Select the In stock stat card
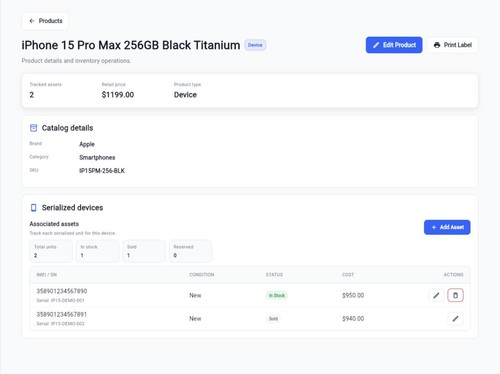500x374 pixels. (97, 251)
